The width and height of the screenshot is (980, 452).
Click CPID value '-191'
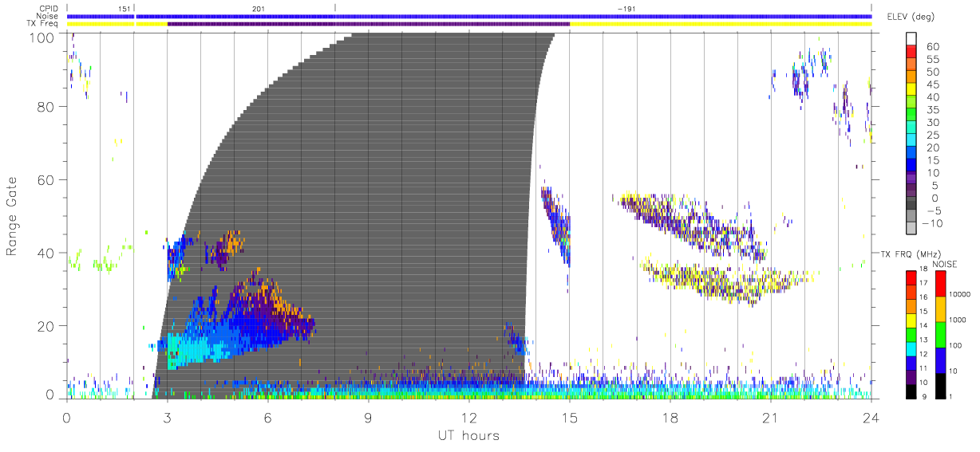pyautogui.click(x=626, y=8)
